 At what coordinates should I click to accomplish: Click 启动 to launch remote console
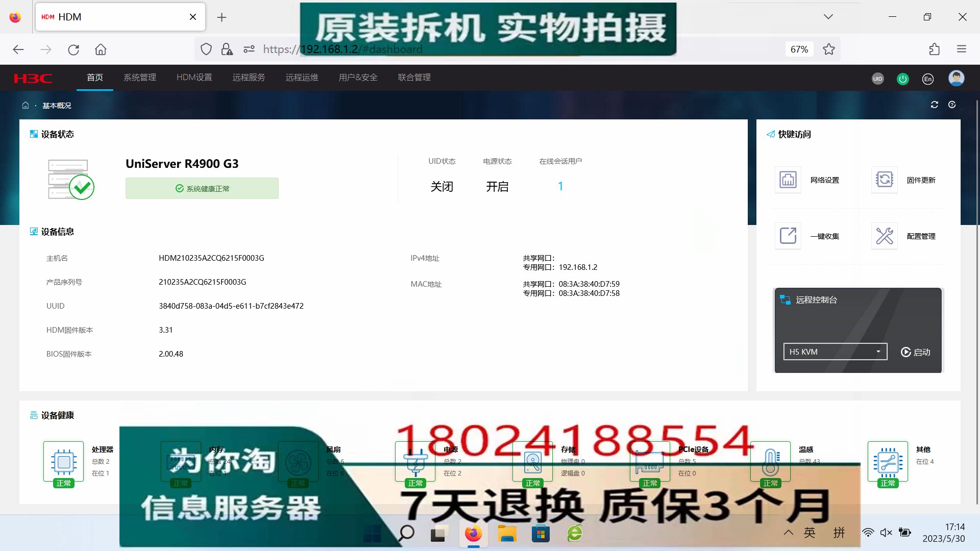pyautogui.click(x=916, y=352)
